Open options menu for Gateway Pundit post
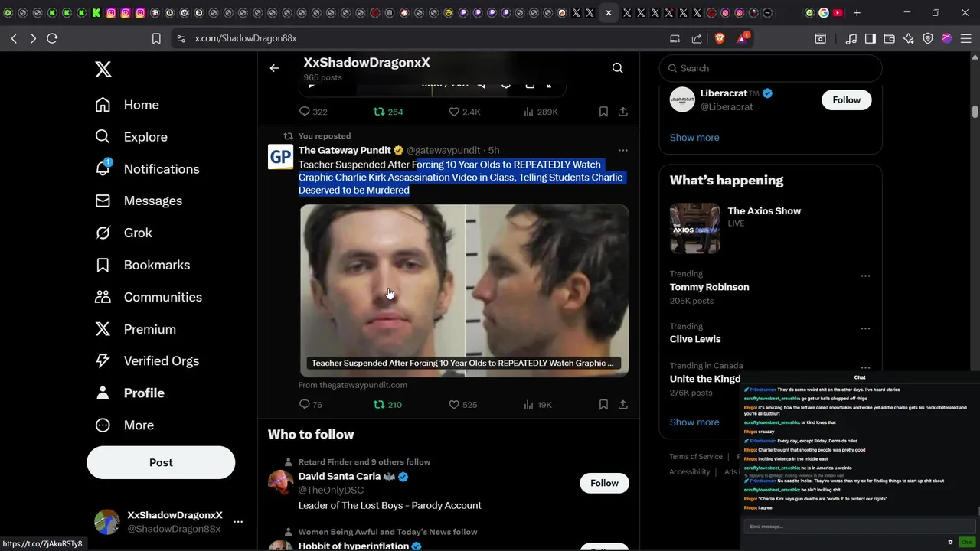Viewport: 980px width, 551px height. [622, 150]
